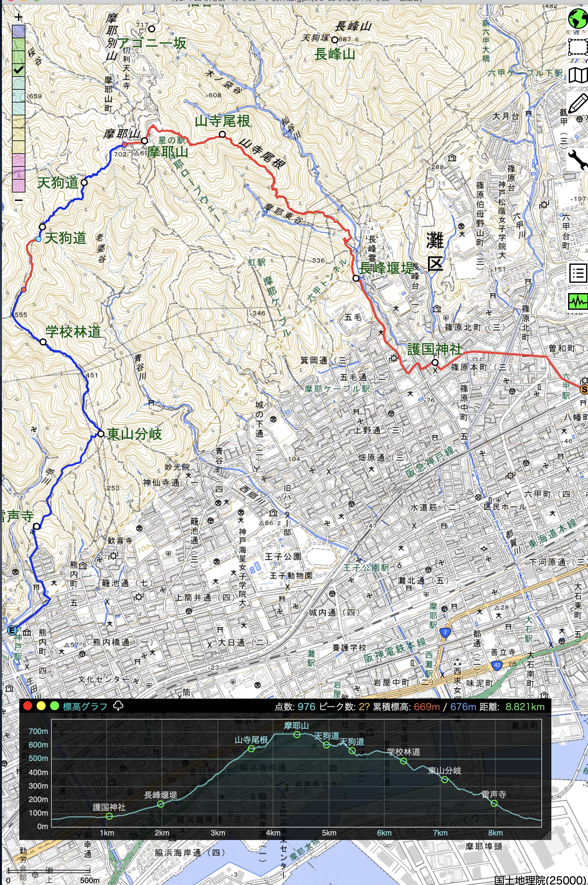
Task: Click the green 東山分岐 waypoint label
Action: (x=134, y=434)
